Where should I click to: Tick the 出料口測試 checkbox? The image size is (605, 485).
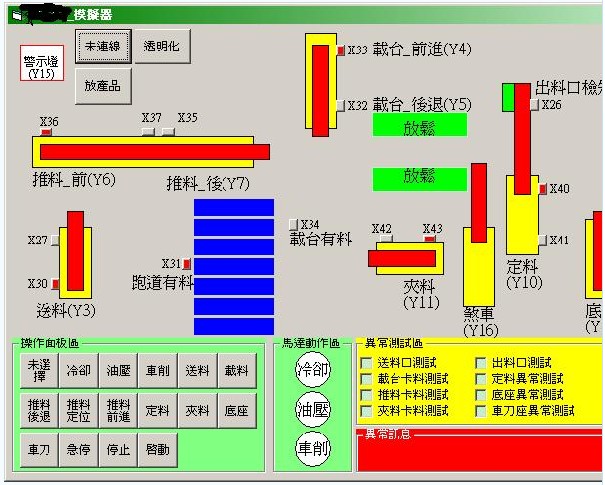pyautogui.click(x=482, y=364)
